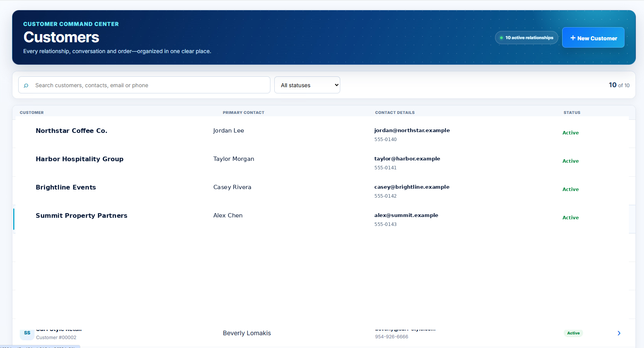Click the CUSTOMER COMMAND CENTER label
This screenshot has height=348, width=644.
71,24
